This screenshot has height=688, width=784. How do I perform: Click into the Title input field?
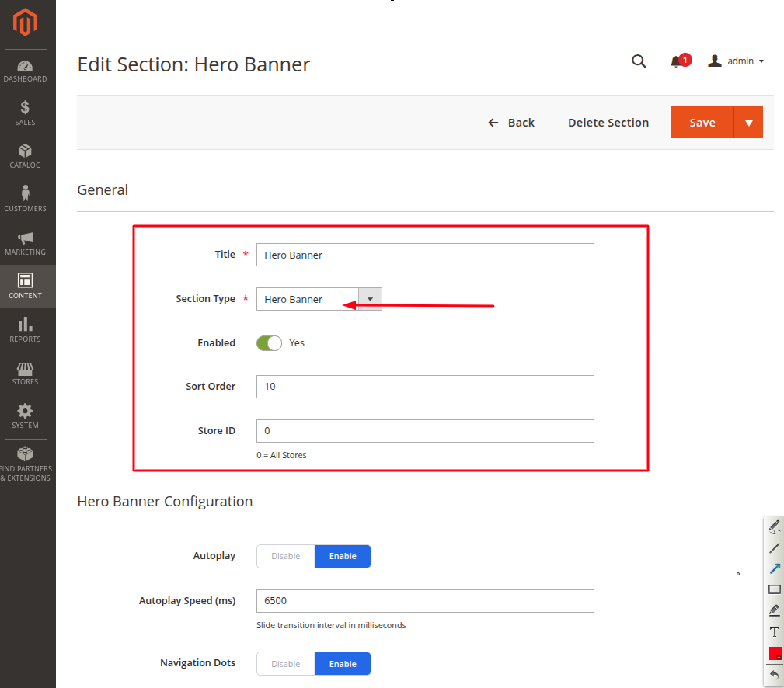pos(425,255)
